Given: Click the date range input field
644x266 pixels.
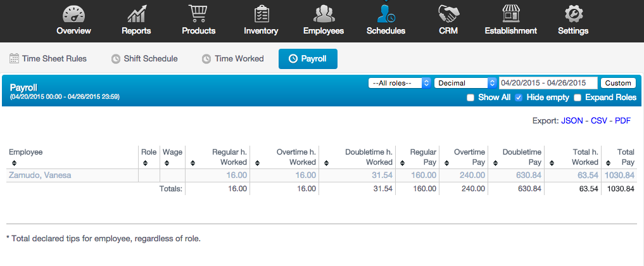Looking at the screenshot, I should (x=548, y=83).
